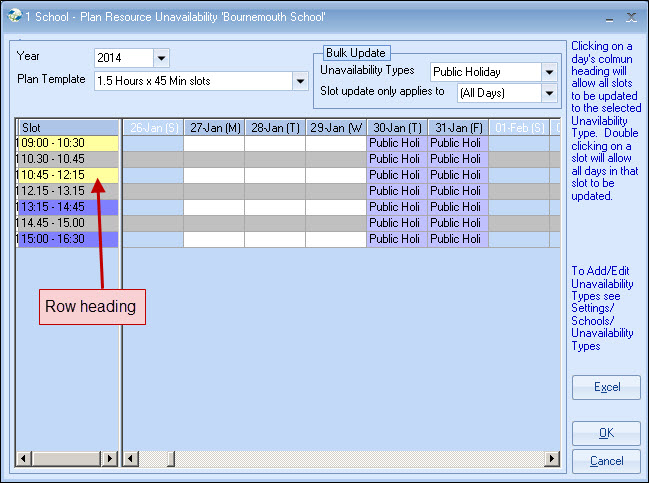Click the Excel button
Image resolution: width=649 pixels, height=483 pixels.
tap(606, 387)
